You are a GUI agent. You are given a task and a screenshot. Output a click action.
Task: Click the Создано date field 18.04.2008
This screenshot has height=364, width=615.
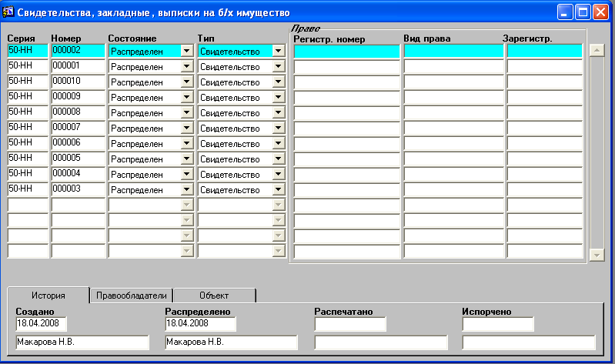pyautogui.click(x=42, y=324)
